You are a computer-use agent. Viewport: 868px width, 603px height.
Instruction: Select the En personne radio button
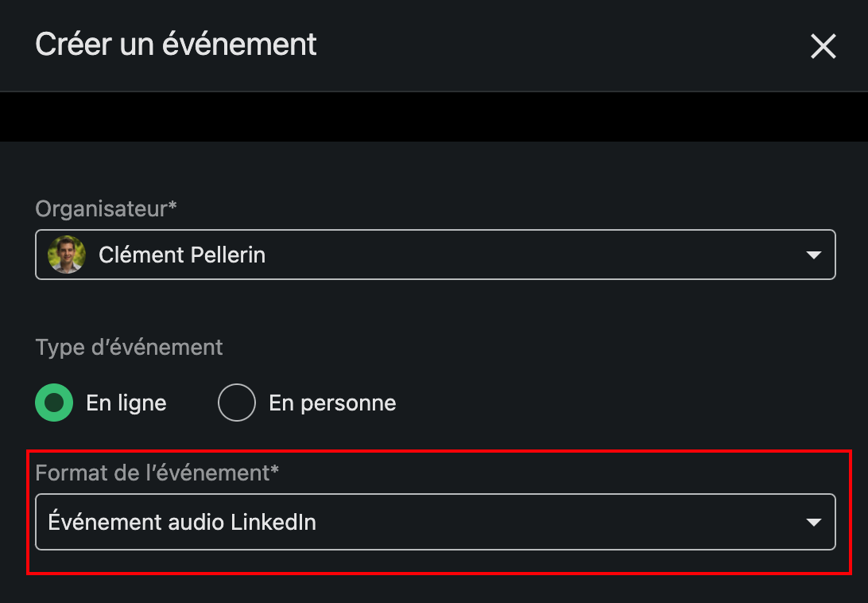(237, 403)
